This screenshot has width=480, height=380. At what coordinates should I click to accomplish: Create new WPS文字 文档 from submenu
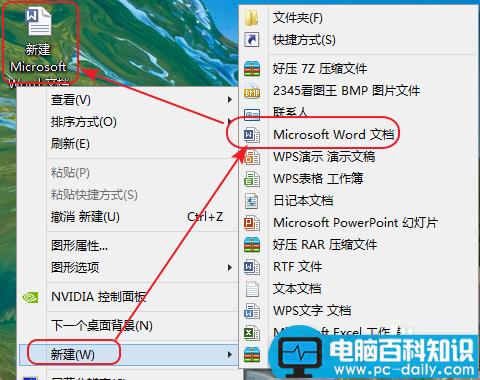312,311
